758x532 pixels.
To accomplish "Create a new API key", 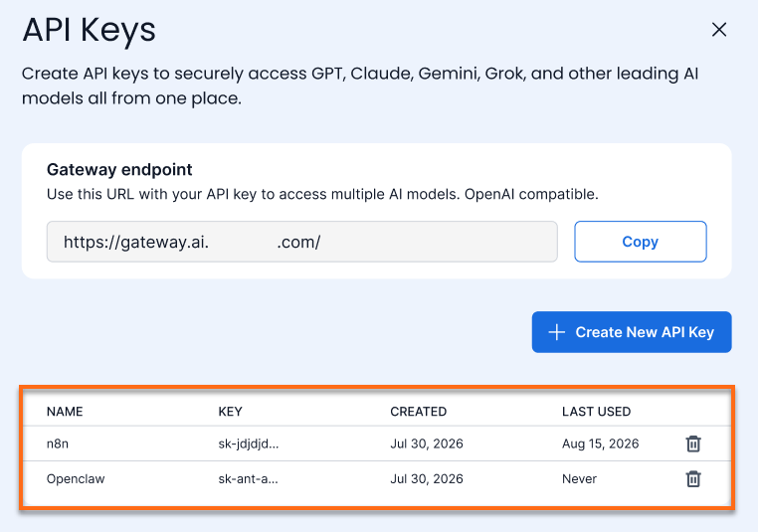I will (x=632, y=332).
